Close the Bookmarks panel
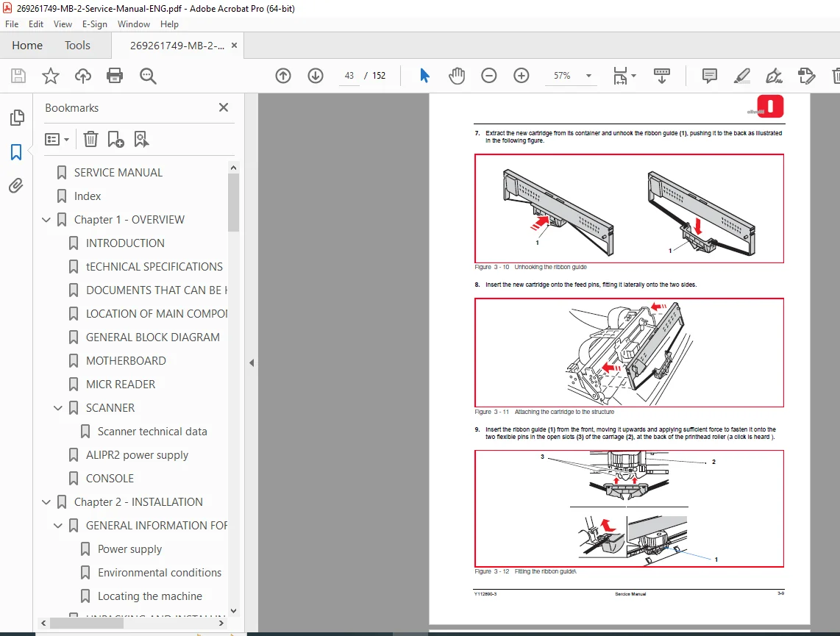This screenshot has height=636, width=840. click(224, 107)
